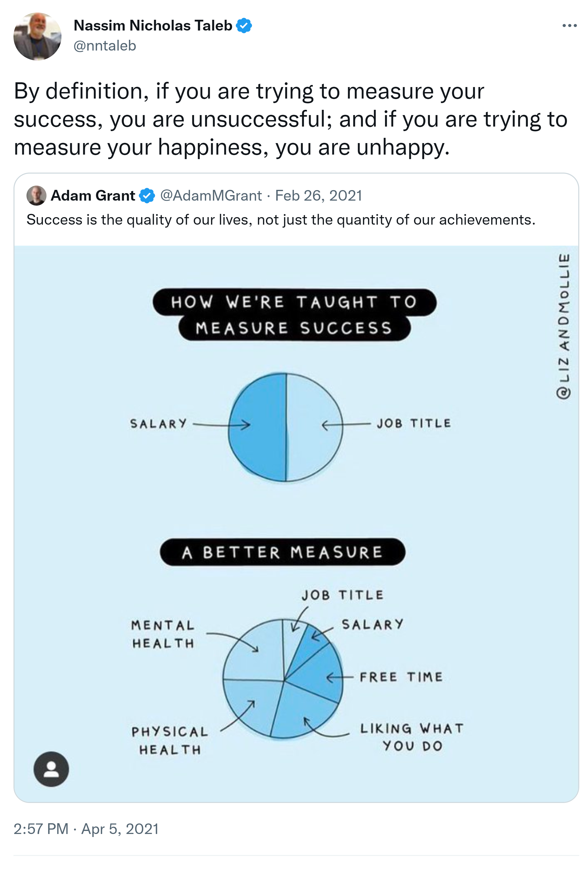Click the 2:57 PM Apr 5, 2021 timestamp
Image resolution: width=588 pixels, height=874 pixels.
[86, 828]
